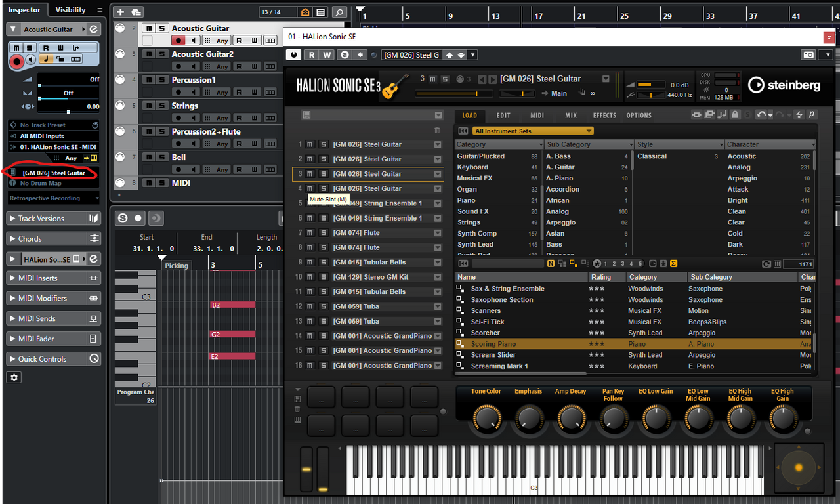Image resolution: width=840 pixels, height=504 pixels.
Task: Click the Piano category in the filter list
Action: coord(497,200)
